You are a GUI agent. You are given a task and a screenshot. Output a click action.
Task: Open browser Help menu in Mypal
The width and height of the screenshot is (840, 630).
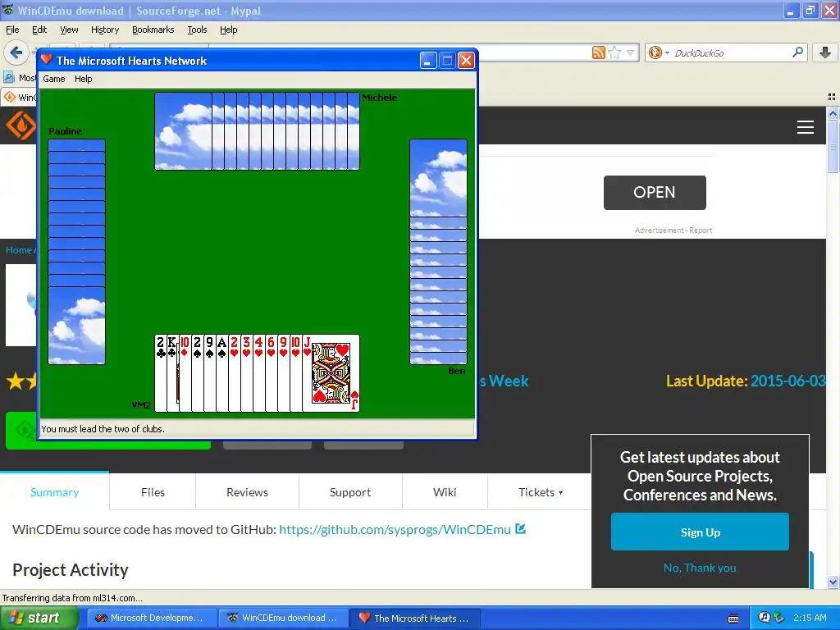coord(229,30)
